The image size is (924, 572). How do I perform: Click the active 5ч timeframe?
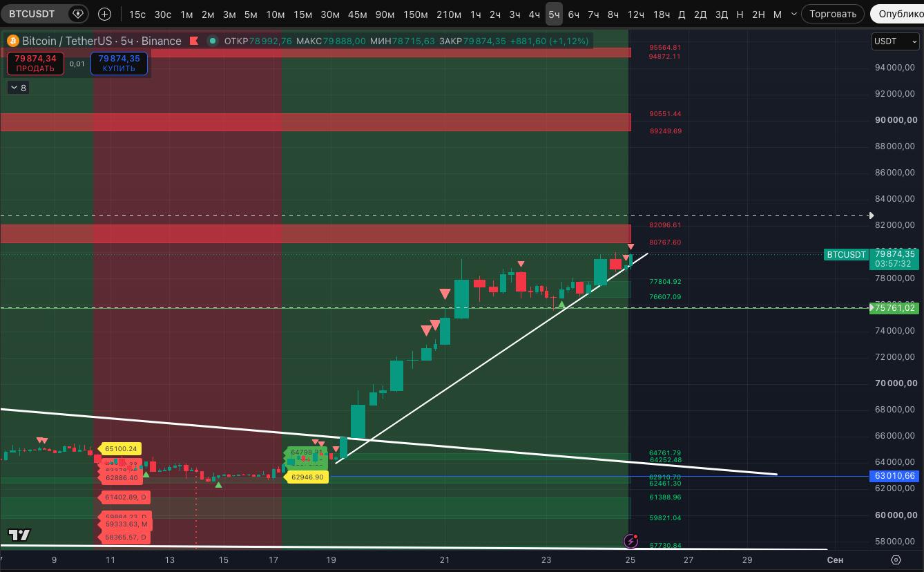554,15
